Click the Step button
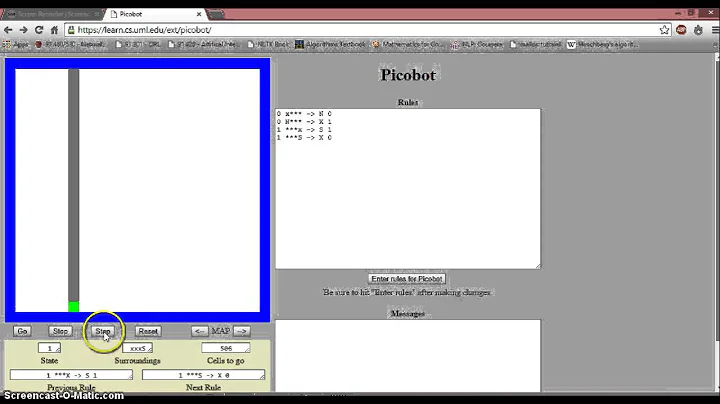 point(103,331)
